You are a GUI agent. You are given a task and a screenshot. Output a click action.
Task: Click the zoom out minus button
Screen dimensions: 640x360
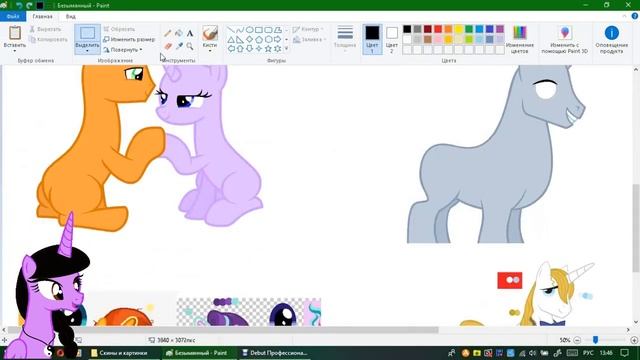(x=577, y=340)
